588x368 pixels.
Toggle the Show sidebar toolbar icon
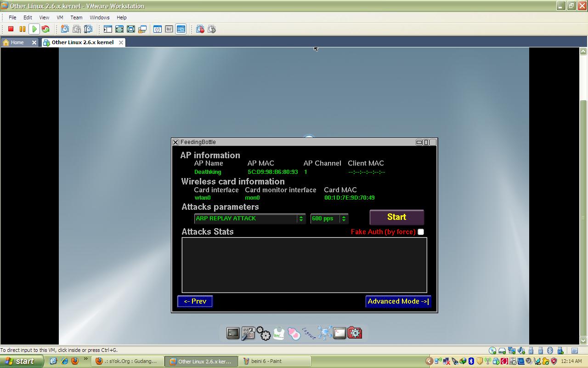[108, 29]
